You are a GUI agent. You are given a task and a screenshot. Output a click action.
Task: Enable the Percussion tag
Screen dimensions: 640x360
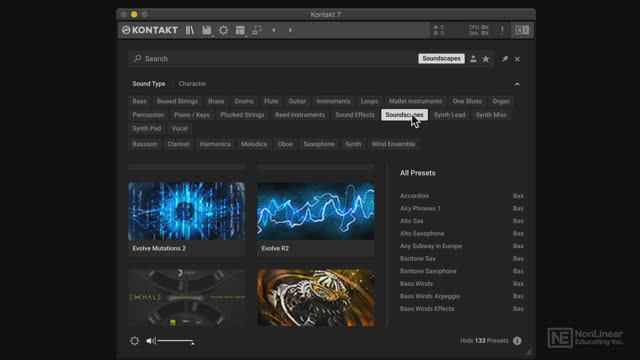[148, 115]
